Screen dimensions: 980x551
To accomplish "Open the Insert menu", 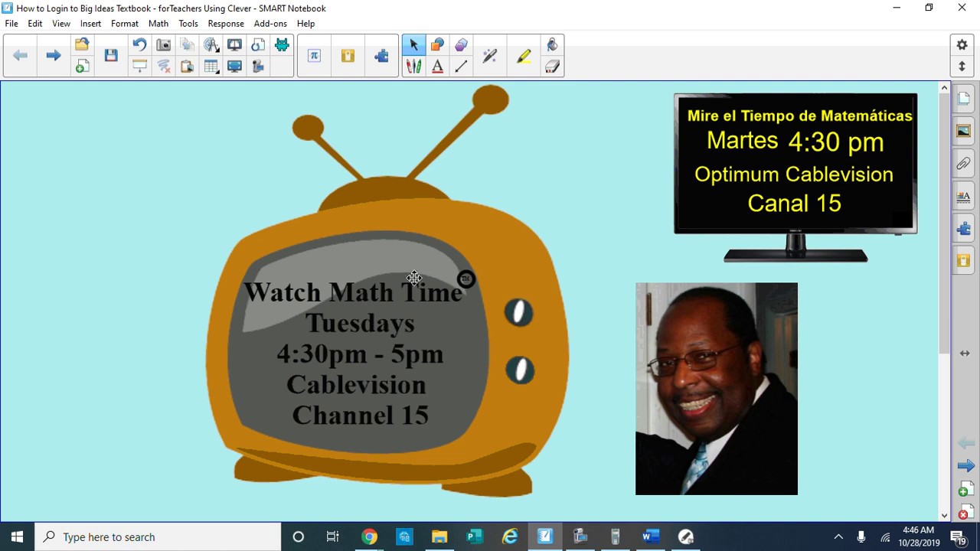I will [x=90, y=24].
